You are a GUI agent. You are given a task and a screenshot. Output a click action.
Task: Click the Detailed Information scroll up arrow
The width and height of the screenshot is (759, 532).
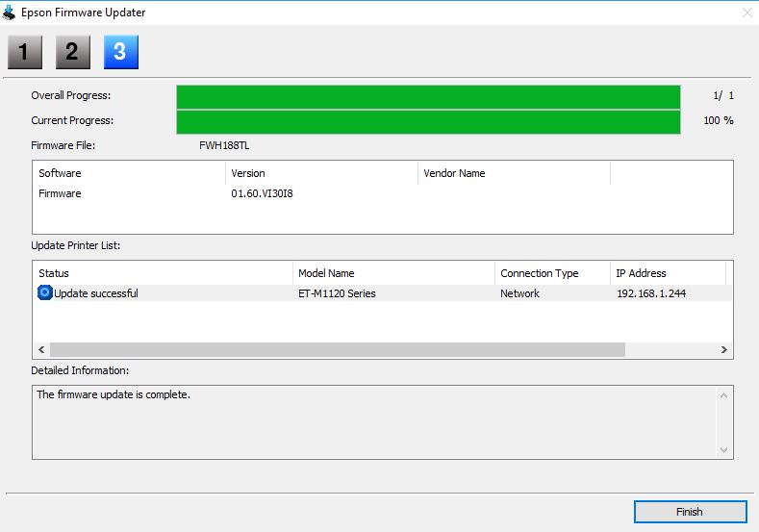click(723, 395)
